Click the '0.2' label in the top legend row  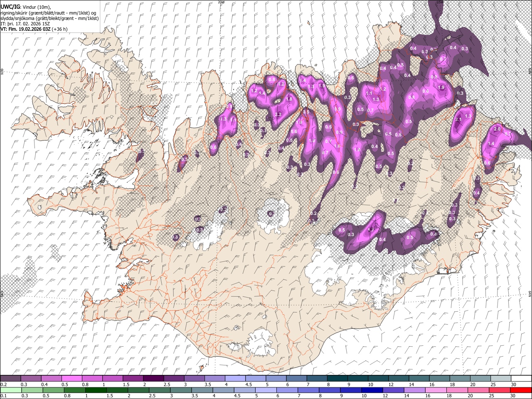(4, 384)
